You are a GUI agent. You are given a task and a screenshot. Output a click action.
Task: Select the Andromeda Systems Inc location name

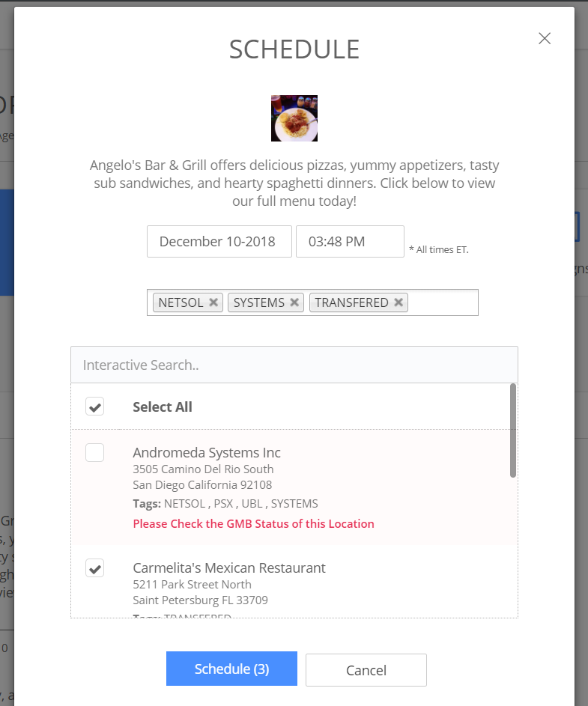pyautogui.click(x=207, y=452)
